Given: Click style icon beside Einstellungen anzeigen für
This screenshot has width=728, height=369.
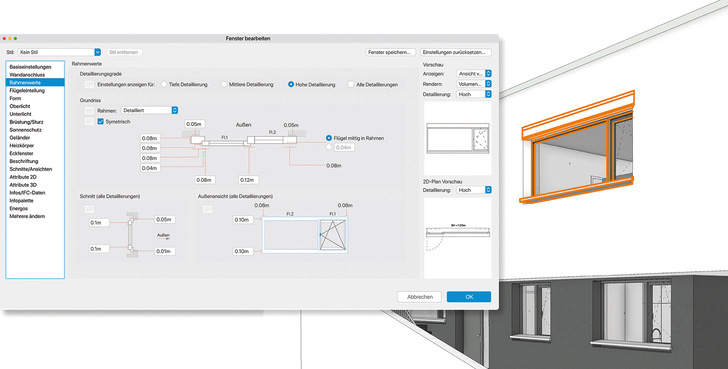Looking at the screenshot, I should 90,84.
